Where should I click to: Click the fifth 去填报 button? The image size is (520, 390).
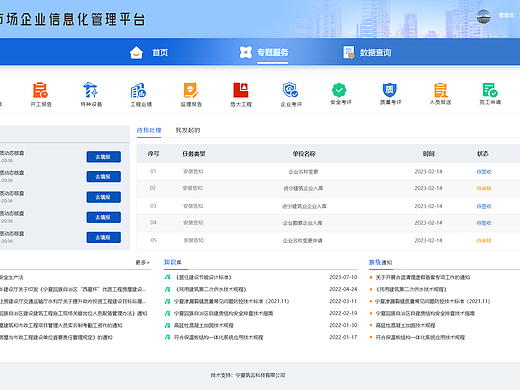(104, 237)
